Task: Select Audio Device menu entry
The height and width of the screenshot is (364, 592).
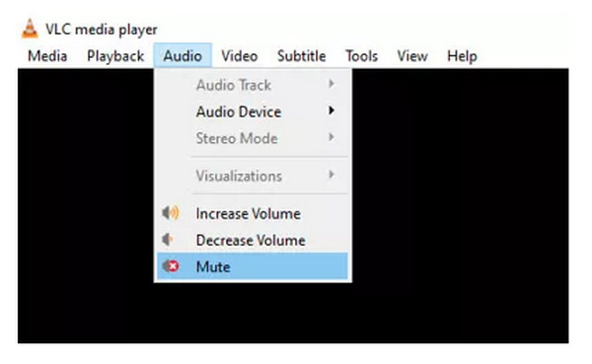Action: (253, 111)
